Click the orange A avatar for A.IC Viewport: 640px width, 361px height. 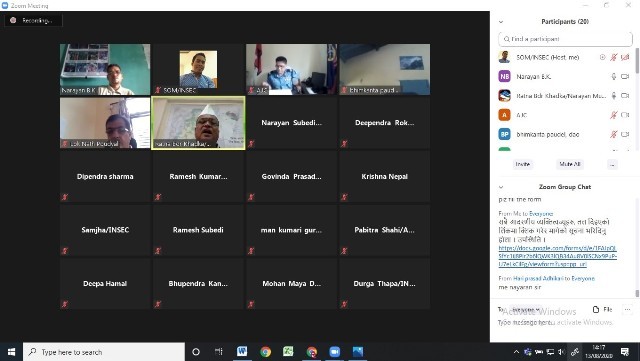click(504, 115)
